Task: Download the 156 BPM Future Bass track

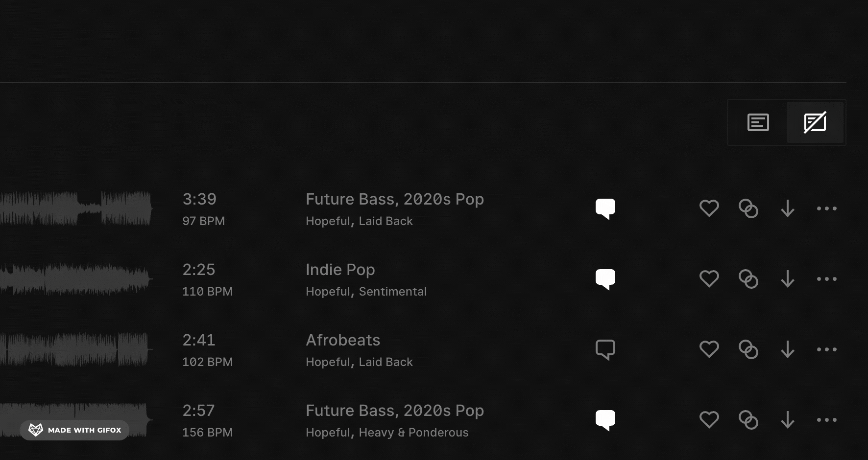Action: [x=787, y=420]
